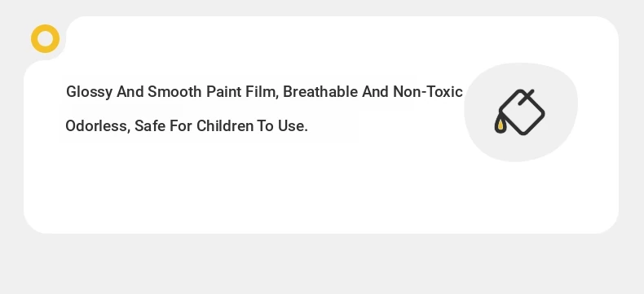Click the word Odorless
This screenshot has height=294, width=644.
(x=97, y=126)
